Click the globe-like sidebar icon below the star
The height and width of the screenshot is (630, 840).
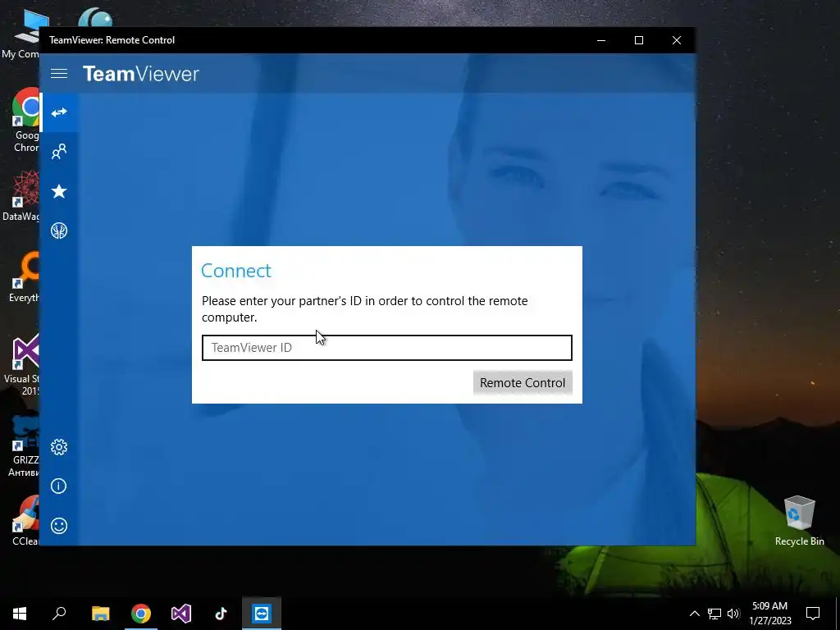point(59,231)
